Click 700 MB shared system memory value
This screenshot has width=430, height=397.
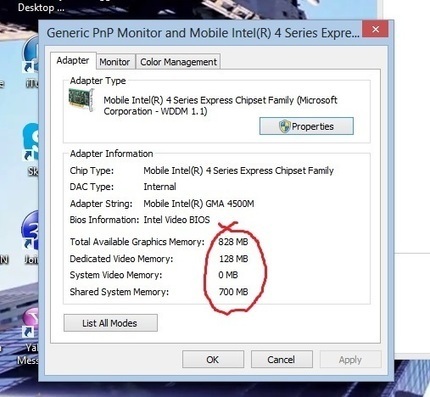pos(234,292)
